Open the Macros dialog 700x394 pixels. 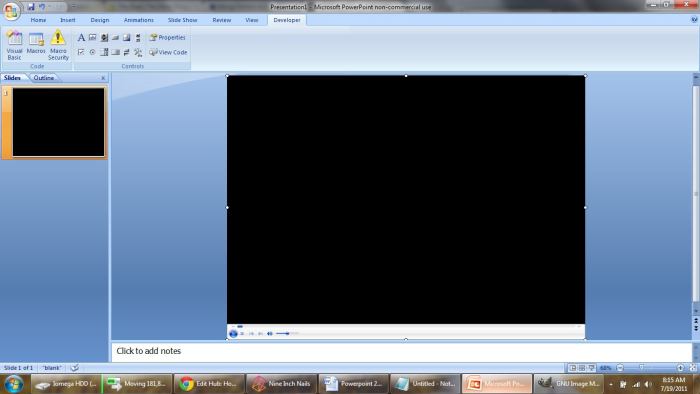pyautogui.click(x=36, y=43)
